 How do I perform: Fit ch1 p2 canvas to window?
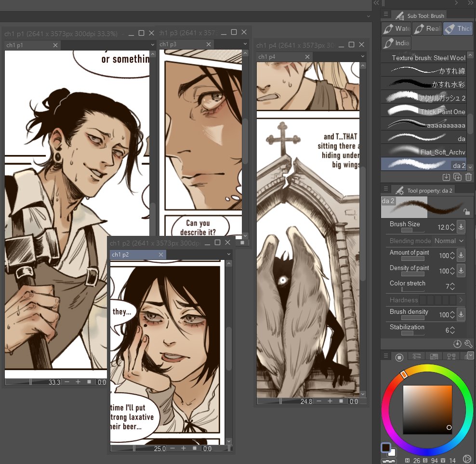coord(194,448)
